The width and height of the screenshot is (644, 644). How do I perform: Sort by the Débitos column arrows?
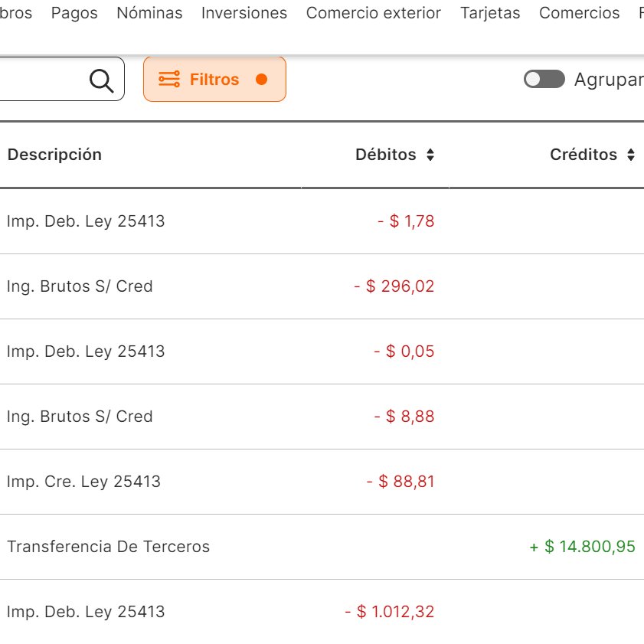coord(430,155)
